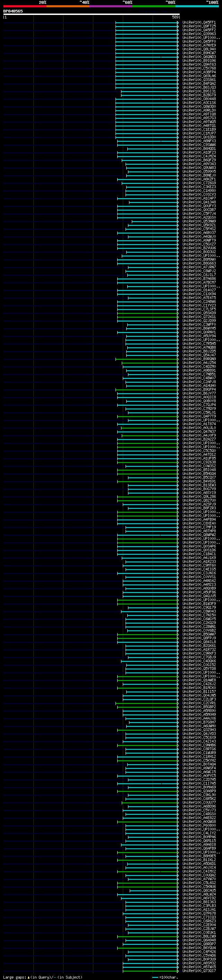The image size is (222, 980).
Task: Open the last hit UniRef100_Q73QI7
Action: [199, 971]
